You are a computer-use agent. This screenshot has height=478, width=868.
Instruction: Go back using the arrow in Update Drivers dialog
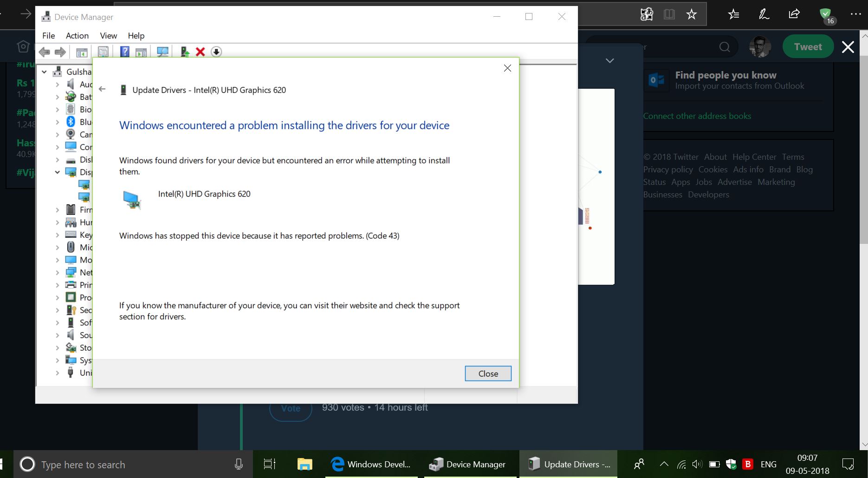pyautogui.click(x=102, y=89)
